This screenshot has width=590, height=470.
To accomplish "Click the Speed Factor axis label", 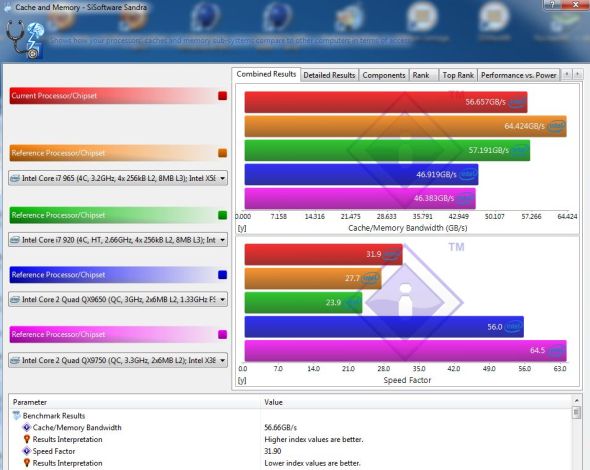I will (407, 380).
